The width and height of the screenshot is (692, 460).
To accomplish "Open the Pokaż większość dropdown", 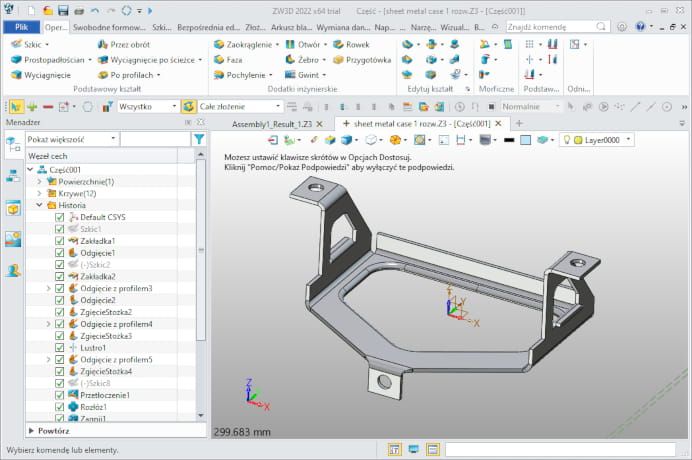I will 70,139.
